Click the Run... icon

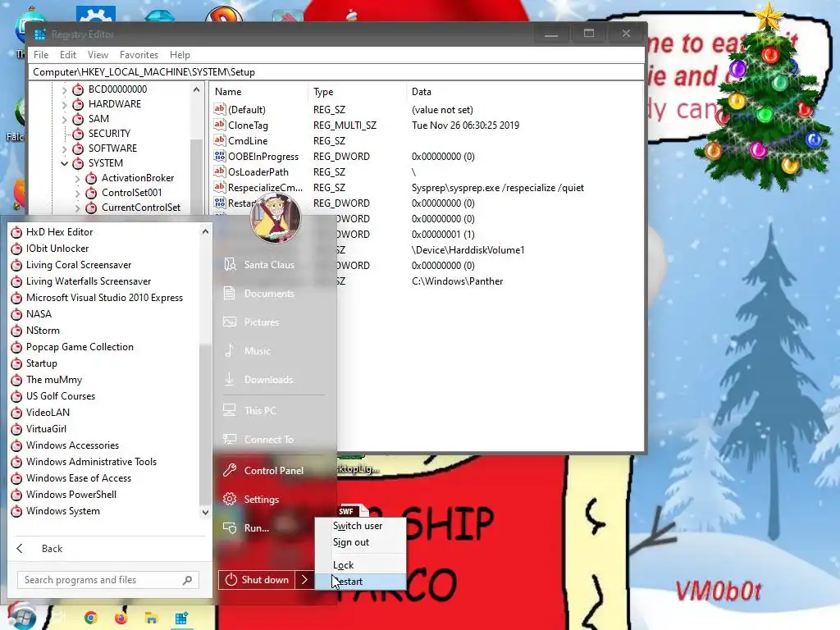click(230, 528)
